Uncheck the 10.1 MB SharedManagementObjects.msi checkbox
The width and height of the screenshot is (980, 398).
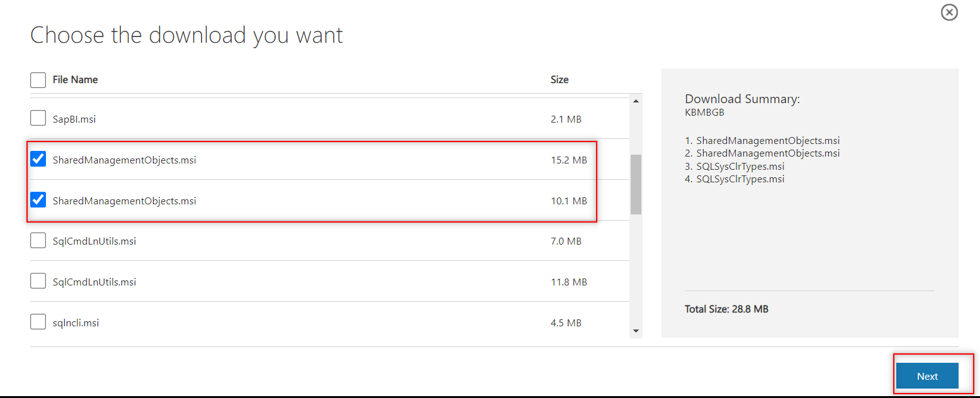pos(38,200)
